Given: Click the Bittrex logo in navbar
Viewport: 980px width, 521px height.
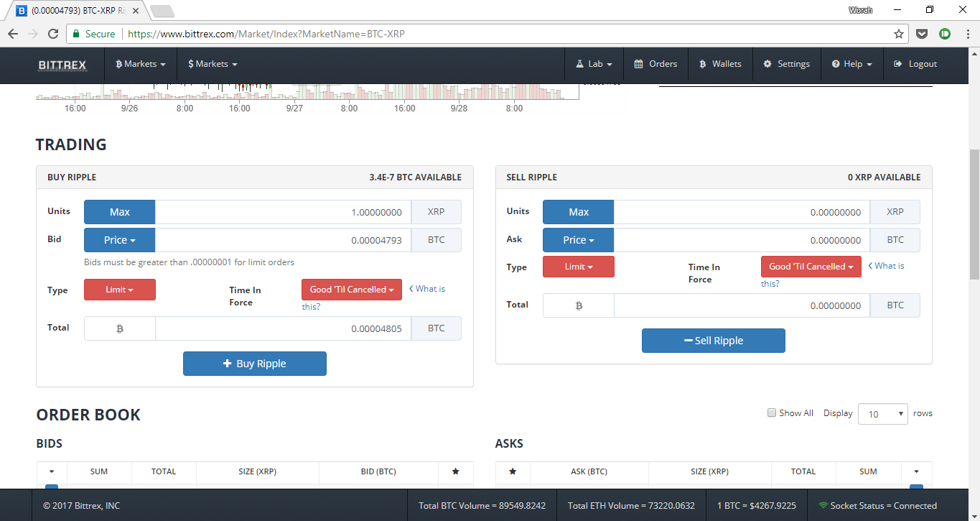Looking at the screenshot, I should pyautogui.click(x=62, y=65).
